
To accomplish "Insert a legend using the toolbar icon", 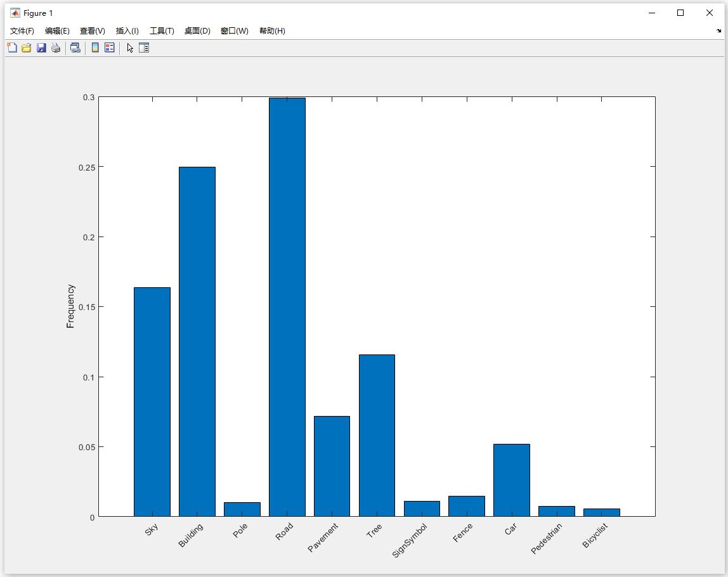I will tap(110, 48).
